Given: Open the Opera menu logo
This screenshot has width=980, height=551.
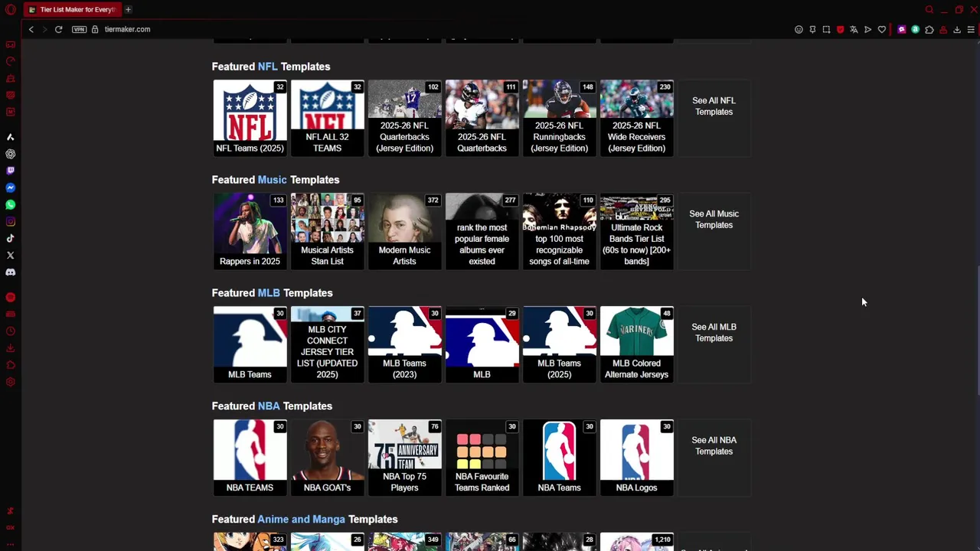Looking at the screenshot, I should [11, 9].
